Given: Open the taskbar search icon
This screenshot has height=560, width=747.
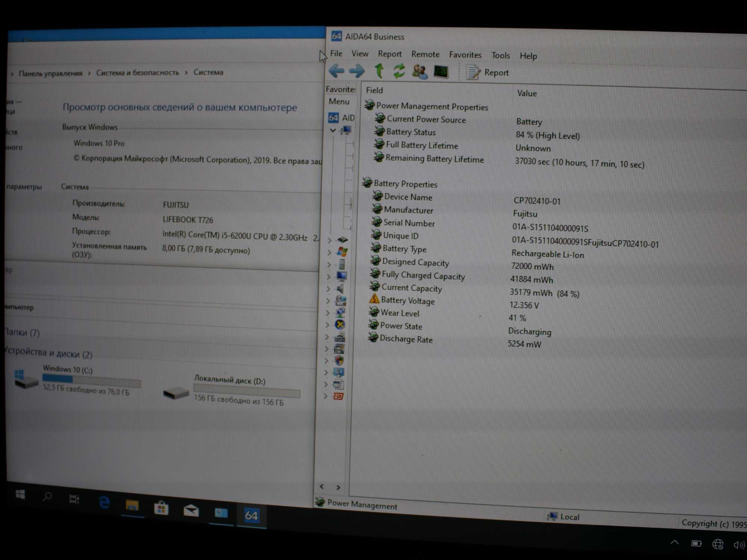Looking at the screenshot, I should (47, 497).
